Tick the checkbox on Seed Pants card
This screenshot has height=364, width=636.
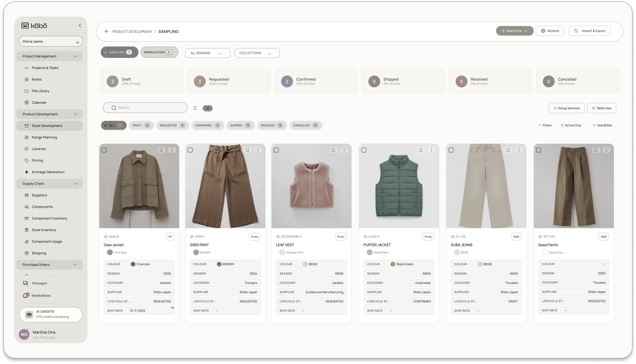(x=539, y=150)
